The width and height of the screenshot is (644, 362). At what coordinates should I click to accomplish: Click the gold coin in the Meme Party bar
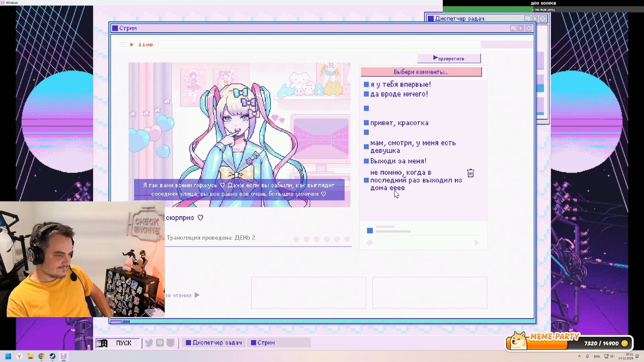pos(625,343)
